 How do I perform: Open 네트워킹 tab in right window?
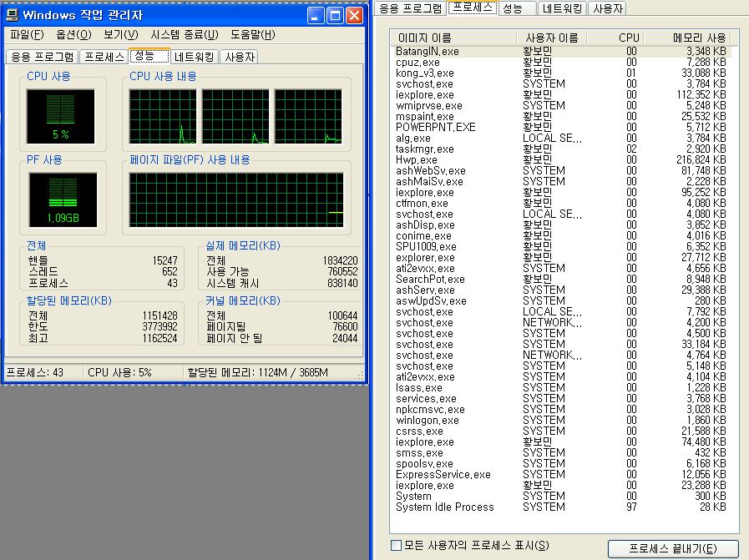click(562, 8)
